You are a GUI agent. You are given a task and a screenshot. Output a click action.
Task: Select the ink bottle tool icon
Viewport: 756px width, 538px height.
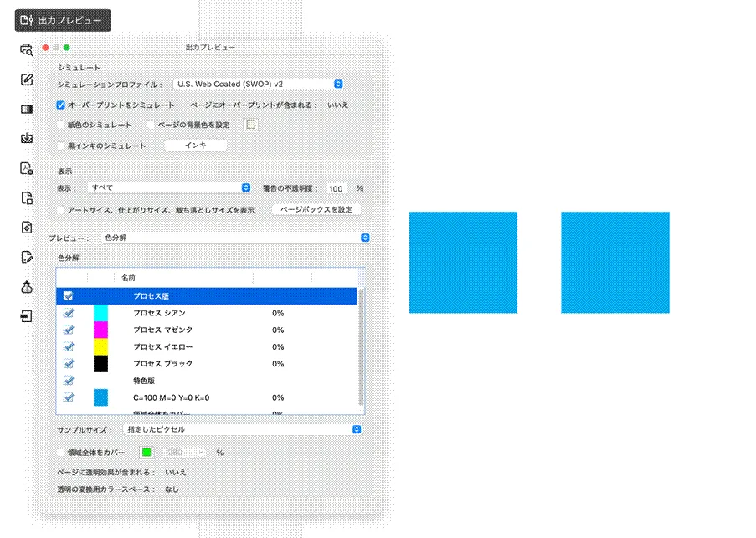[x=25, y=287]
